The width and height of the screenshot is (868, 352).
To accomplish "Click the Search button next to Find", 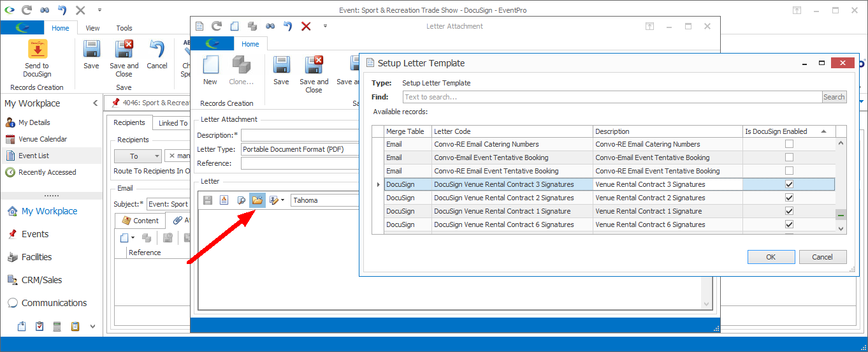I will click(834, 97).
